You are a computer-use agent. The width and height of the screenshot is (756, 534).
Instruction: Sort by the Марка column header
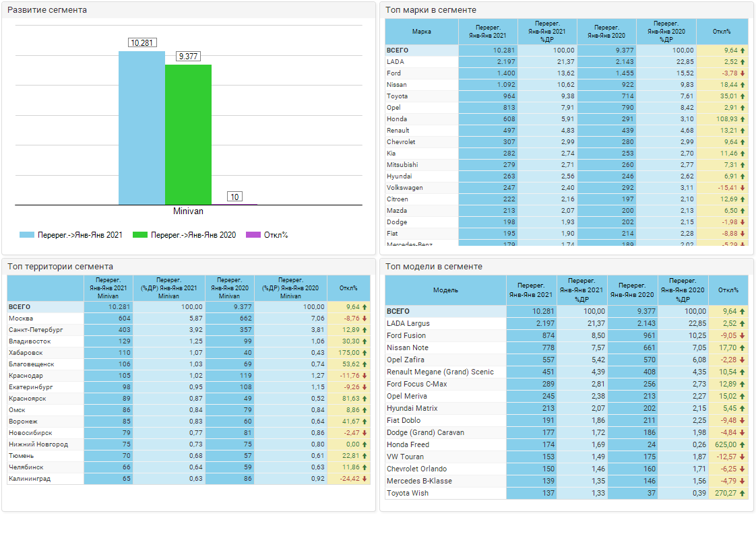point(421,32)
